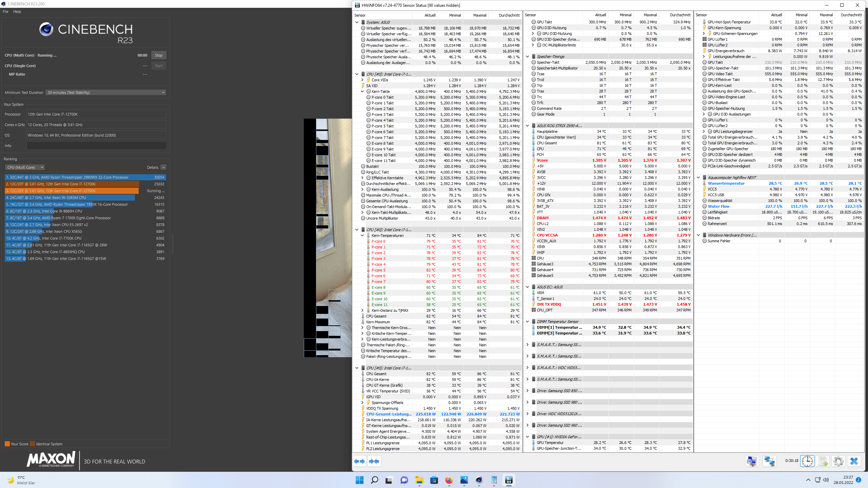Select the Vcore sensor row

coord(608,160)
